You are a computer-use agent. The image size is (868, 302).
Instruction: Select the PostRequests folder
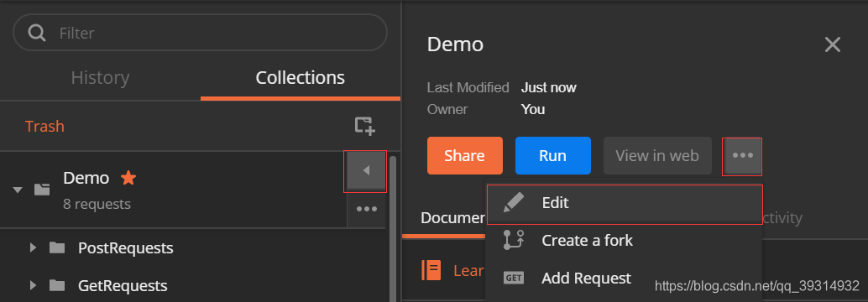(x=126, y=247)
